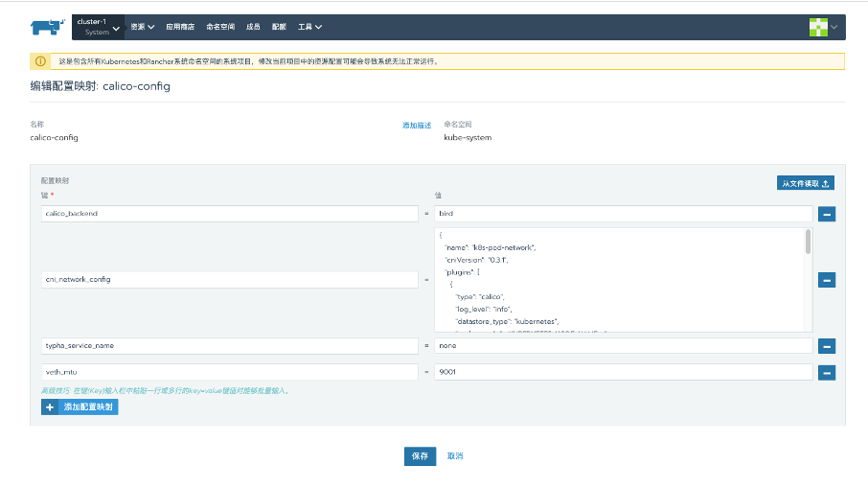
Task: Expand the 工具 dropdown menu
Action: (x=309, y=27)
